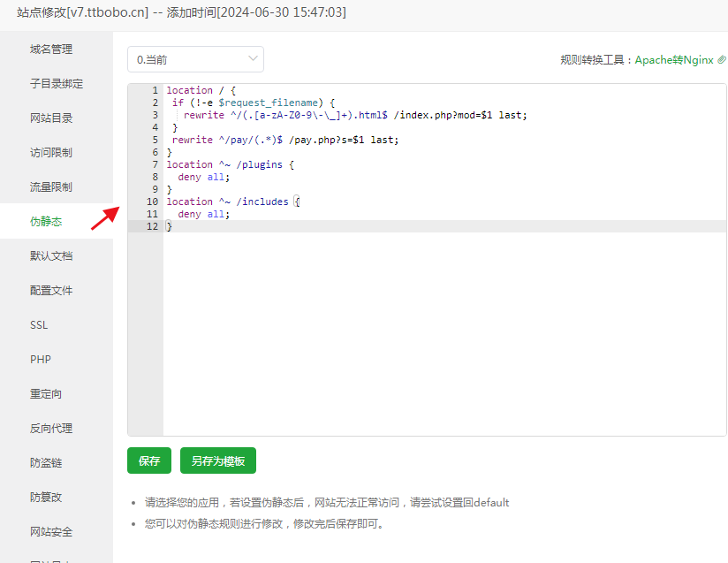Click 另存为模板 button
728x563 pixels.
click(218, 461)
